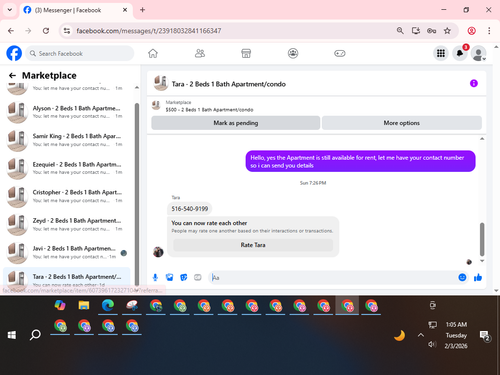
Task: Open the Windows notification center icon
Action: (x=484, y=336)
